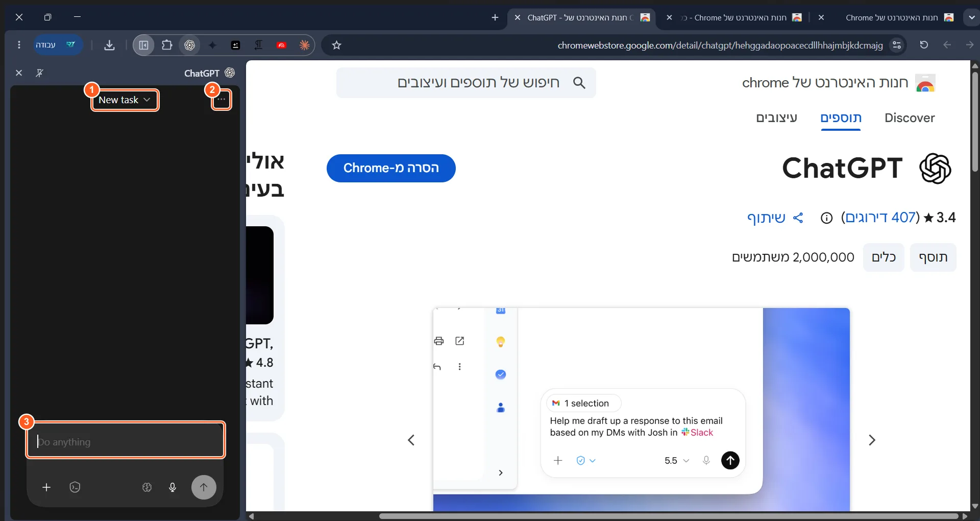Screen dimensions: 980x521
Task: Close the ChatGPT Web Store tab
Action: coord(518,18)
